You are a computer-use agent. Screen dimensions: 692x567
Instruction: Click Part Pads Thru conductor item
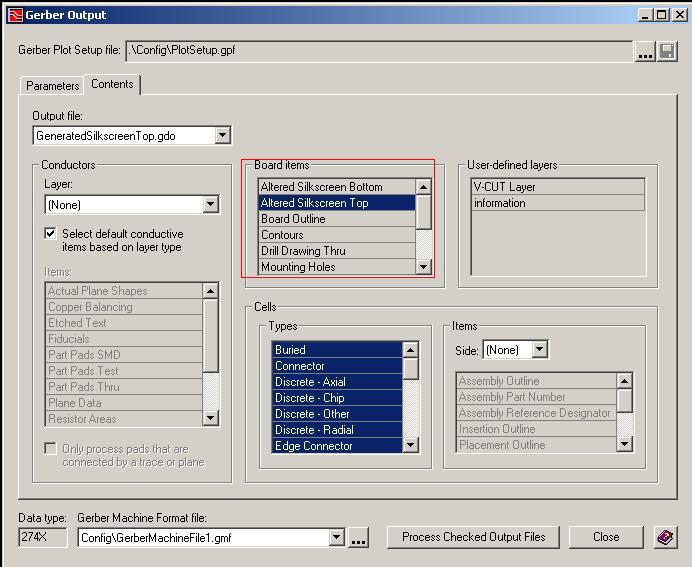[x=124, y=387]
